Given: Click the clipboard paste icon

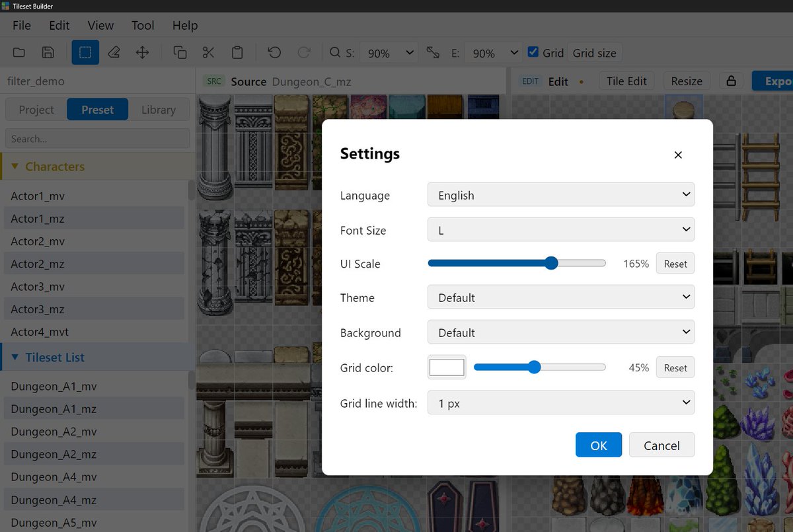Looking at the screenshot, I should [237, 53].
